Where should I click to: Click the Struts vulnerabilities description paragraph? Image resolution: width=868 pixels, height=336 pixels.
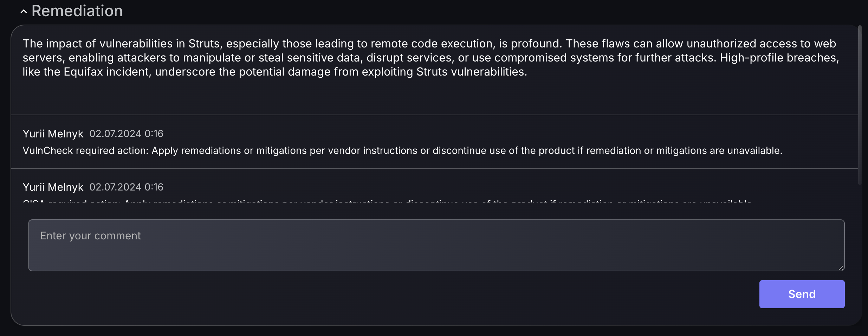431,58
